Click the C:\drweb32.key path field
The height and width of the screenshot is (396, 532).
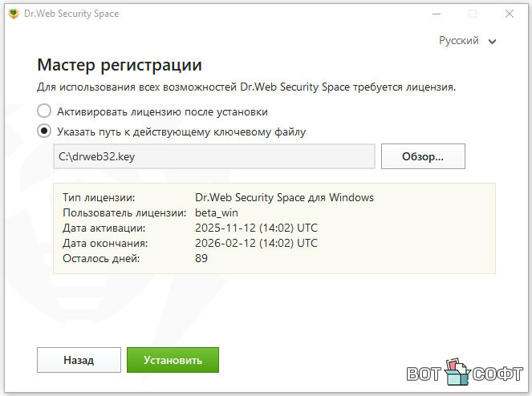[x=214, y=156]
